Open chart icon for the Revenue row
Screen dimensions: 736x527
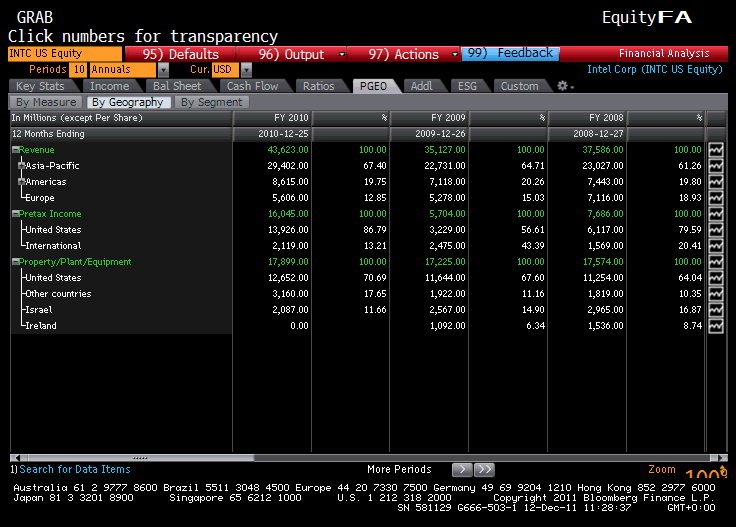[715, 150]
